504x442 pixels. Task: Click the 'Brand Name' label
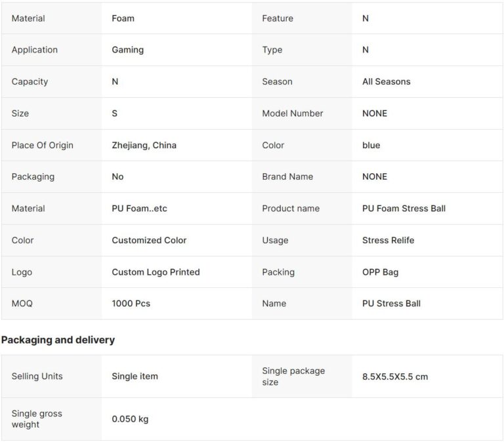click(x=287, y=176)
